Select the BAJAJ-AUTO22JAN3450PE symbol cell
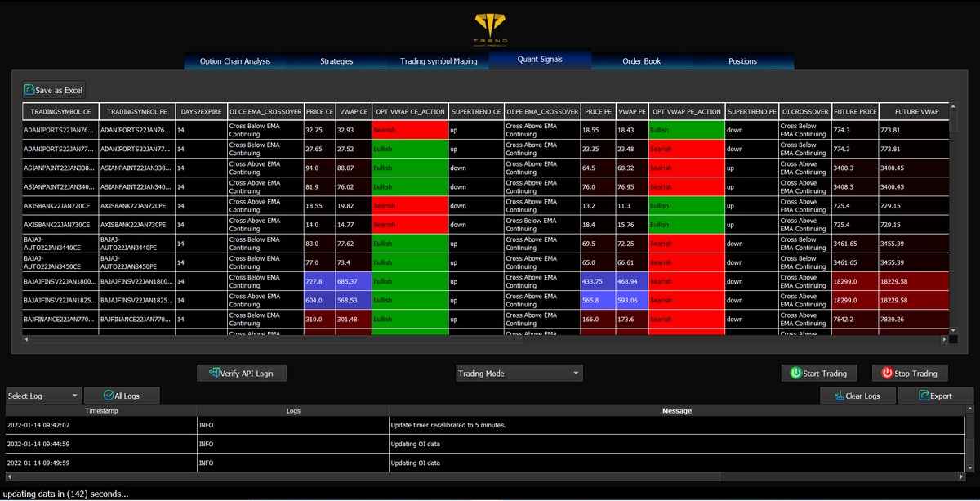980x501 pixels. click(136, 262)
